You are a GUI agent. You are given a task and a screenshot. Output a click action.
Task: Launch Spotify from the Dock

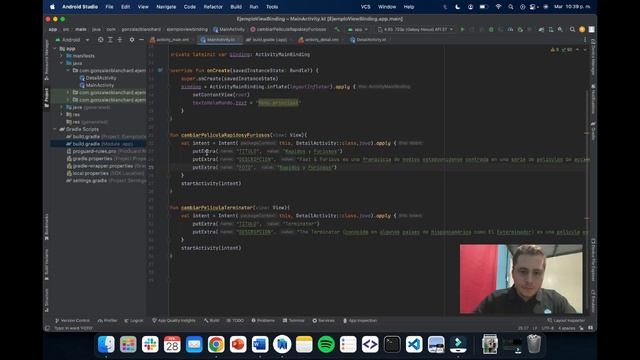click(x=326, y=344)
